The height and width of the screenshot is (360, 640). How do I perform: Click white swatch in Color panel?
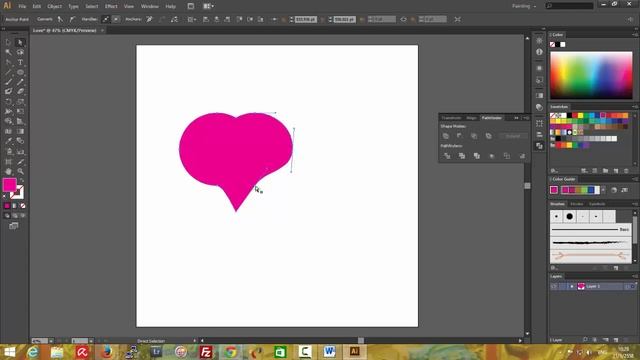tap(563, 44)
